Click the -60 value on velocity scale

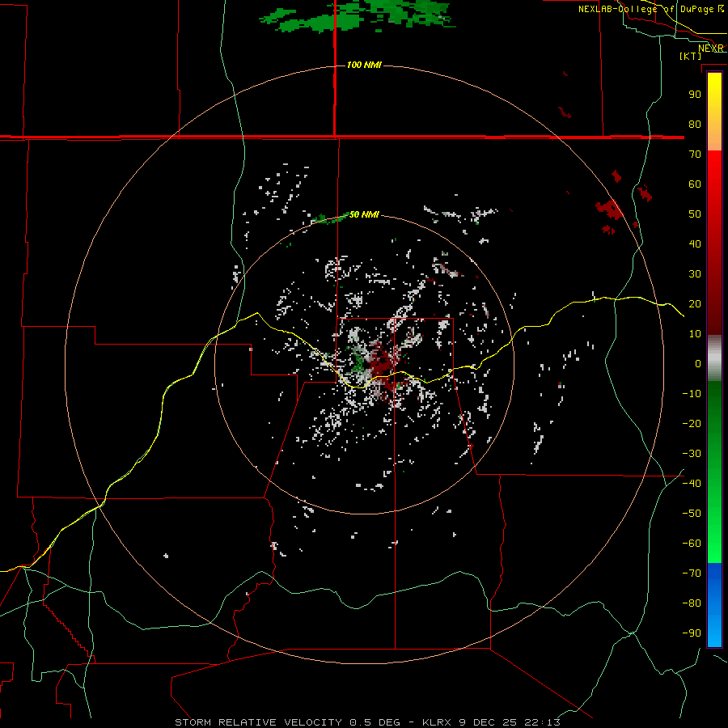[x=692, y=544]
